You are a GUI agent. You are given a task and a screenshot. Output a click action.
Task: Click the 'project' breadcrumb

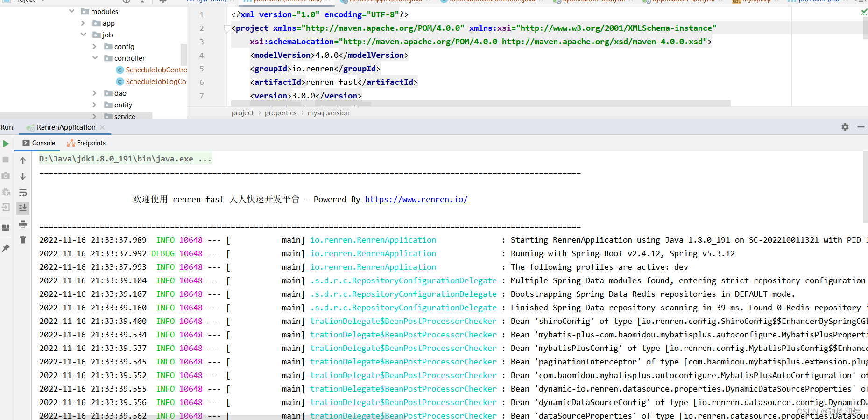click(242, 113)
